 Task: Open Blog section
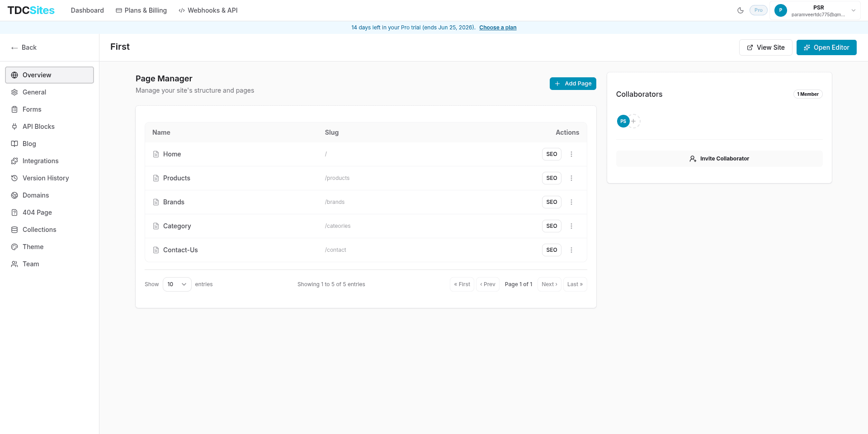[x=49, y=144]
